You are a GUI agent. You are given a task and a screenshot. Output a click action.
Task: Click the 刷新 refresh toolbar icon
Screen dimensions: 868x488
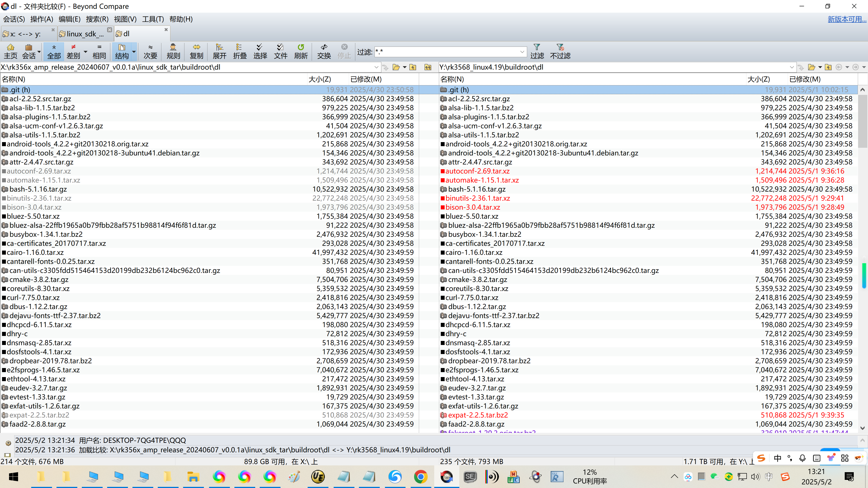(x=301, y=51)
